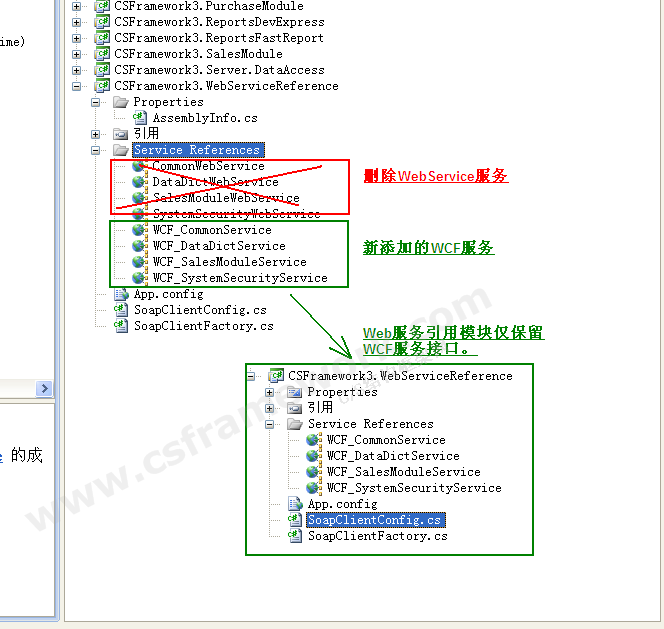Click the CSFramework3.Server.DataAccess project icon
The width and height of the screenshot is (664, 629).
click(x=102, y=70)
